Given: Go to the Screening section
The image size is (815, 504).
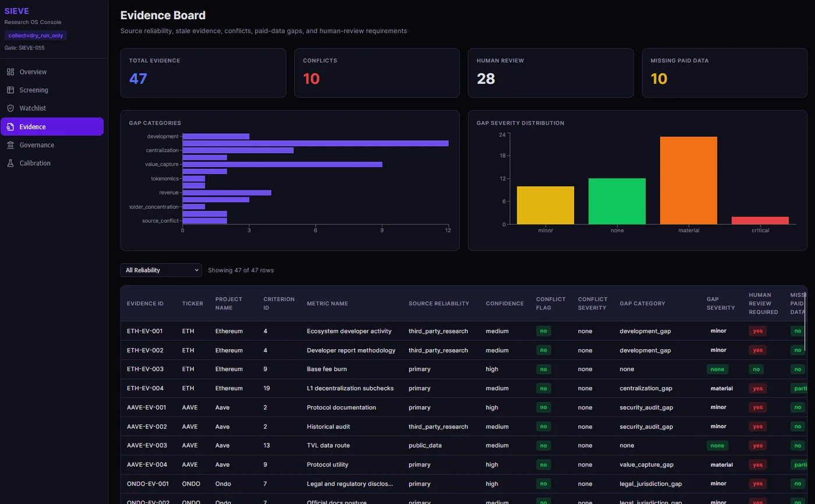Looking at the screenshot, I should pyautogui.click(x=52, y=90).
